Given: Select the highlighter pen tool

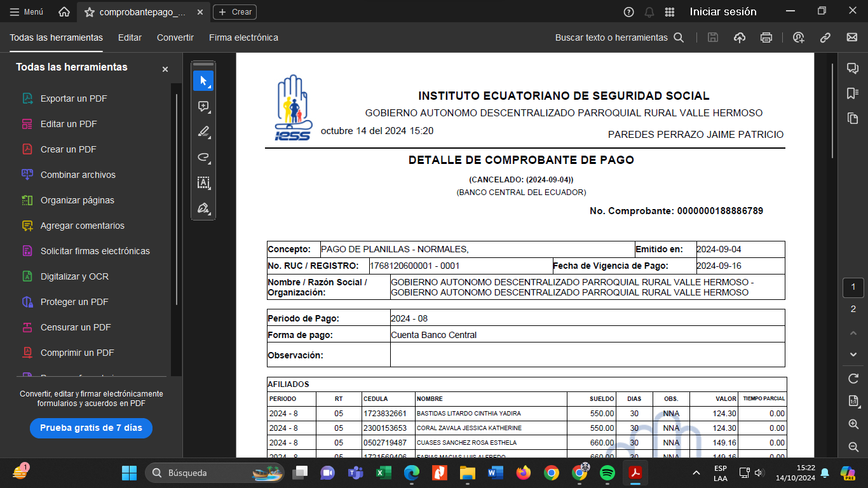Looking at the screenshot, I should [203, 132].
